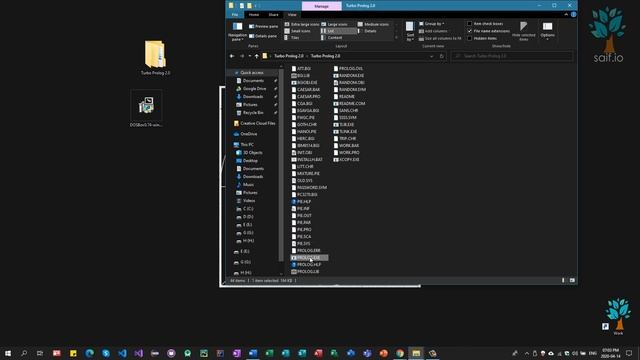This screenshot has width=640, height=360.
Task: Switch layout to Extra large icons
Action: point(302,24)
